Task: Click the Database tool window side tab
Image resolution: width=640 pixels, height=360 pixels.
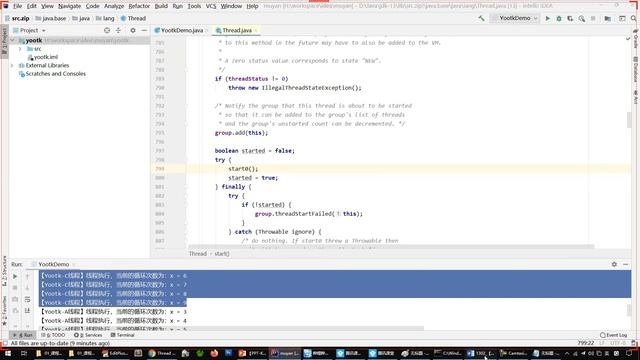Action: coord(636,69)
